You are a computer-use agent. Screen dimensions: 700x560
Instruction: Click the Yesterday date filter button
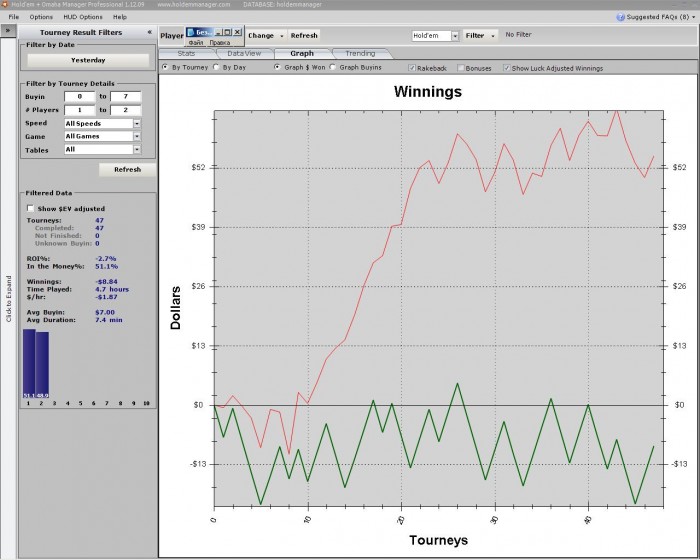tap(88, 60)
